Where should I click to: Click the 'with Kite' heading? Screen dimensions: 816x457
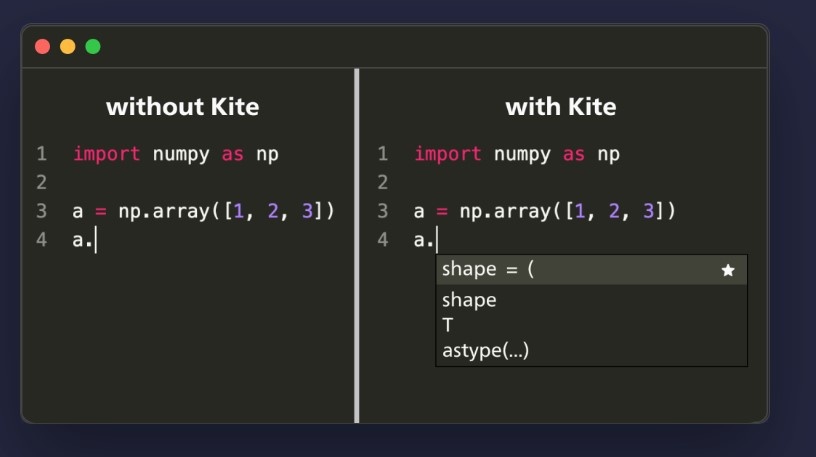click(x=560, y=107)
